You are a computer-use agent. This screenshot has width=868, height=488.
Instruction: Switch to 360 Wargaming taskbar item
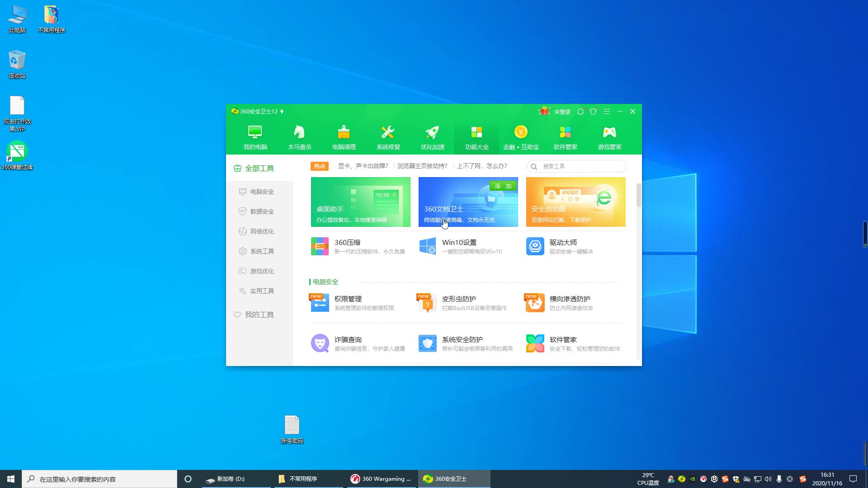coord(381,479)
